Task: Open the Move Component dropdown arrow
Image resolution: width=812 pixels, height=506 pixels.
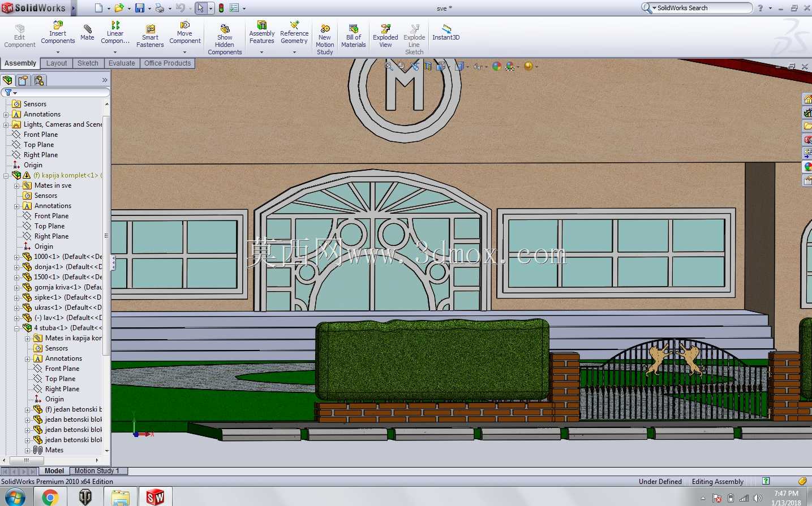Action: pos(184,52)
